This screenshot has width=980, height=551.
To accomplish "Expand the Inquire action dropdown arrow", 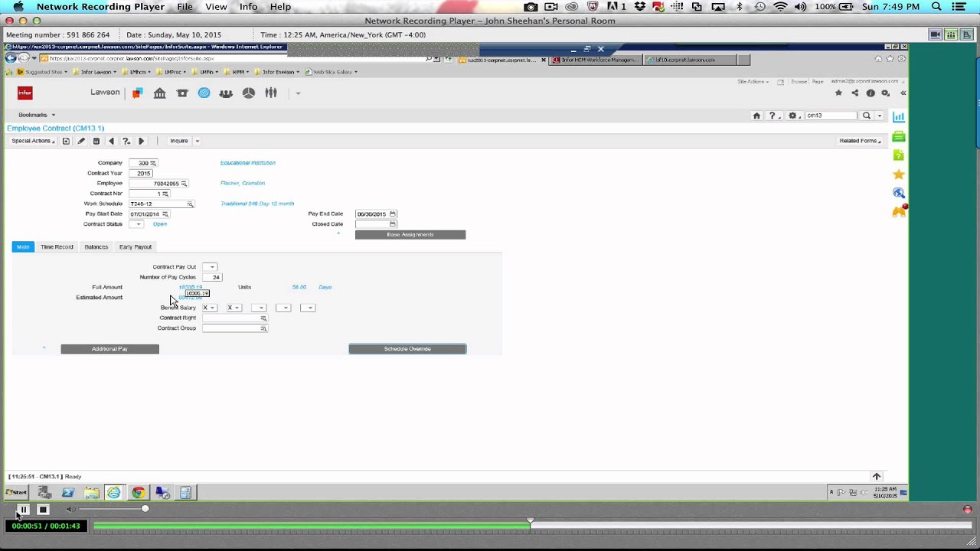I will pos(197,141).
